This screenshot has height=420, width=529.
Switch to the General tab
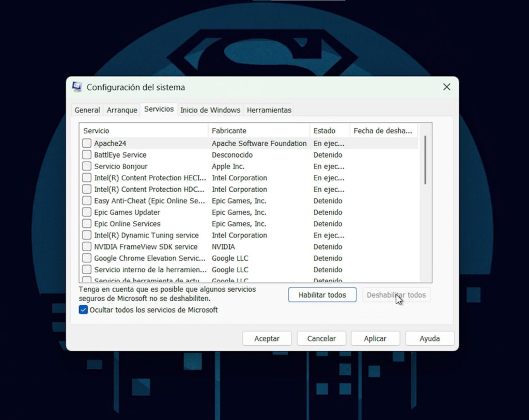point(87,110)
